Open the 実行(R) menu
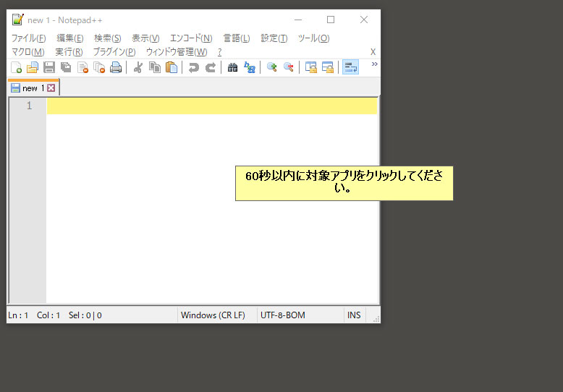 point(69,52)
